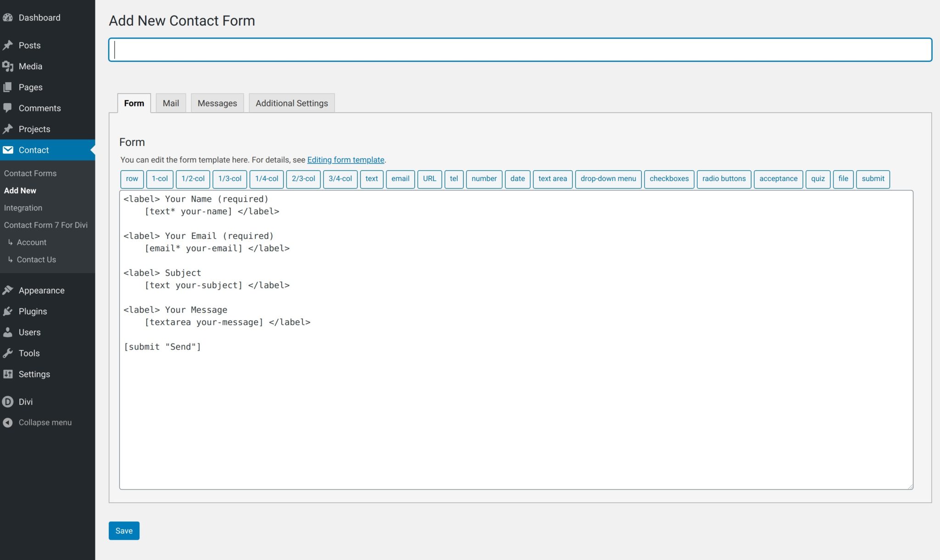The image size is (940, 560).
Task: Click the Editing form template link
Action: point(346,160)
